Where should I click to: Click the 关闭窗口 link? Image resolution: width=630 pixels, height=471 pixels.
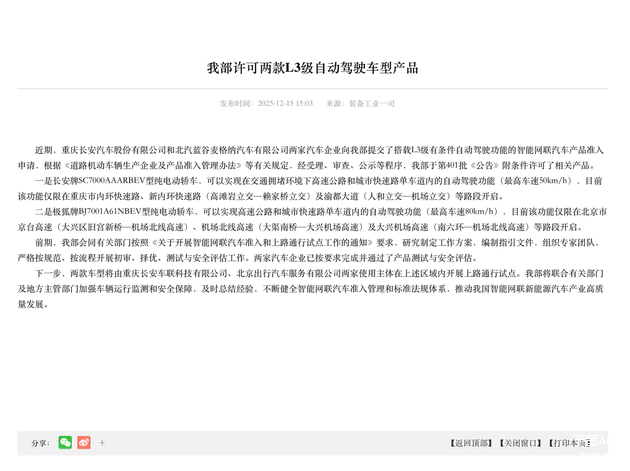click(x=520, y=442)
